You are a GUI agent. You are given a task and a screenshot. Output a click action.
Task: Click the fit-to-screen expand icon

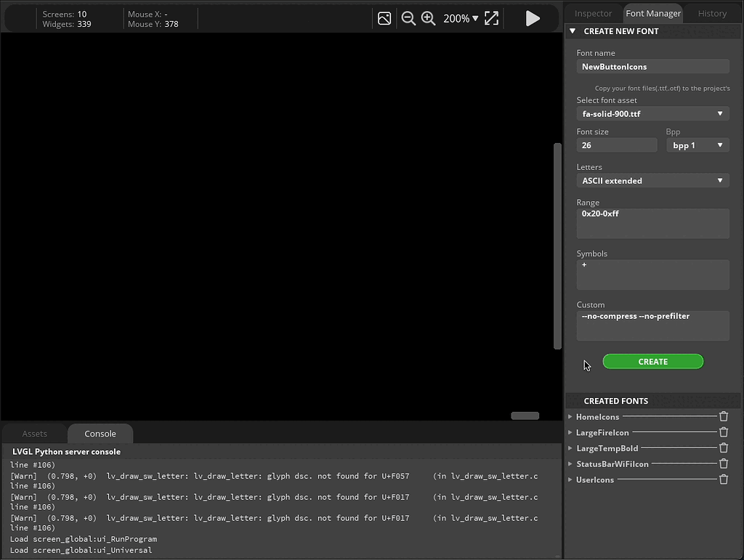click(491, 18)
